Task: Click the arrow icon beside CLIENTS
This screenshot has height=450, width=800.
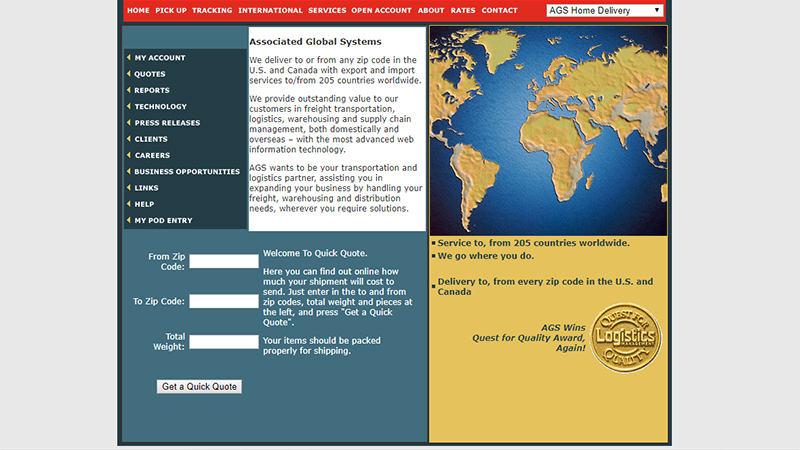Action: [x=129, y=139]
